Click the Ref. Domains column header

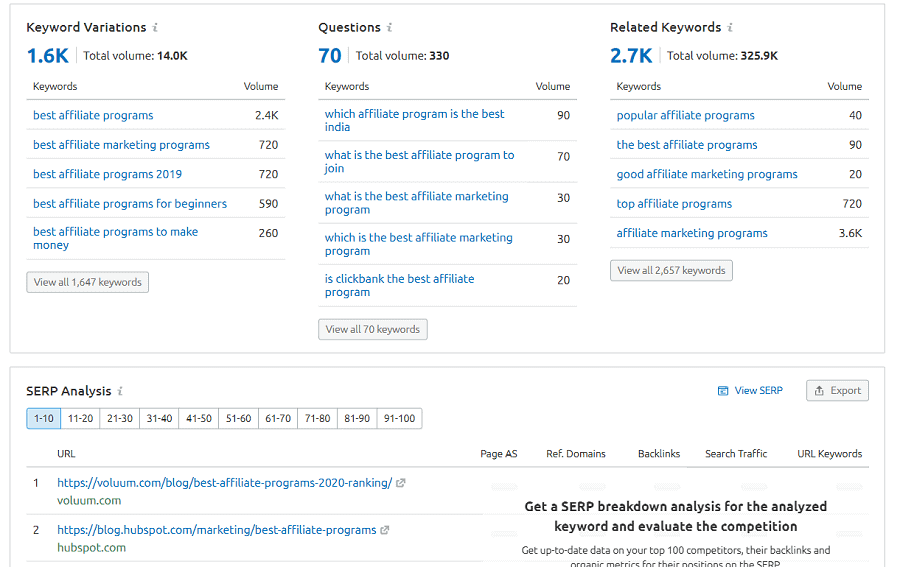pyautogui.click(x=576, y=454)
